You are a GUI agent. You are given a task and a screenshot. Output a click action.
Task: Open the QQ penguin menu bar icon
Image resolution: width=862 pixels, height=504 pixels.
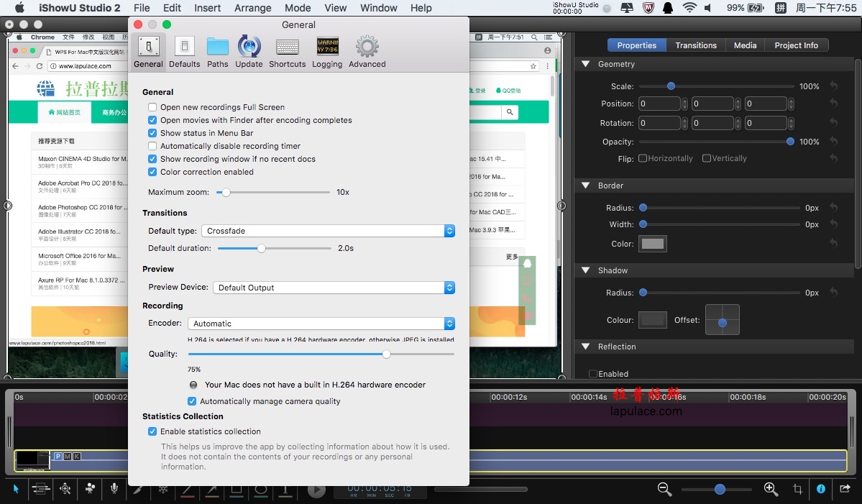pyautogui.click(x=668, y=8)
